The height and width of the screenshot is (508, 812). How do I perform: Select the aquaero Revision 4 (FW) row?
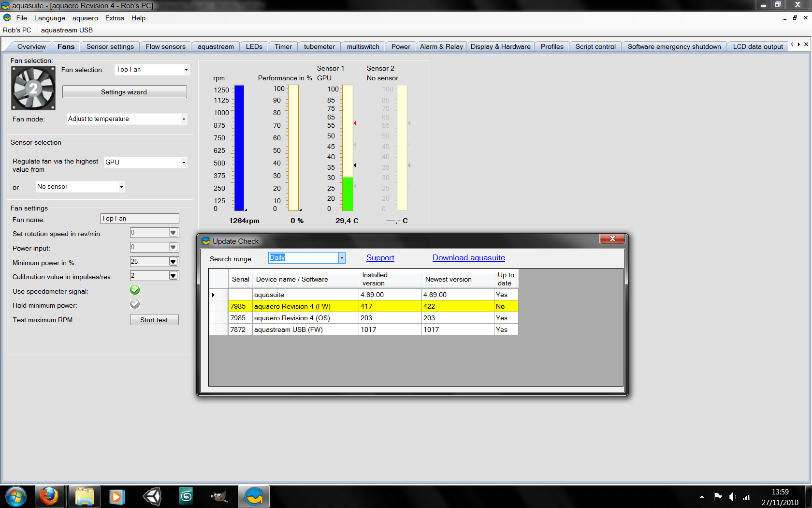tap(292, 306)
